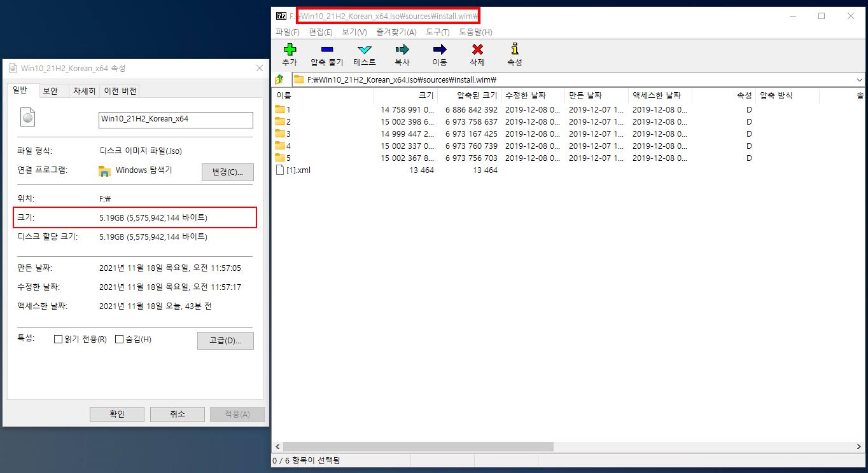This screenshot has width=868, height=473.
Task: Open the 보기(V) menu
Action: point(354,32)
